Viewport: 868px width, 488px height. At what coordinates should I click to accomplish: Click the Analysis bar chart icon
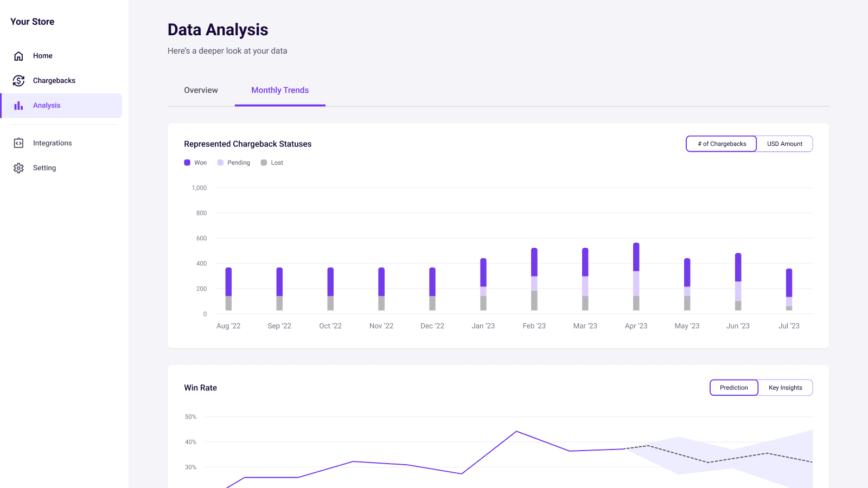18,106
